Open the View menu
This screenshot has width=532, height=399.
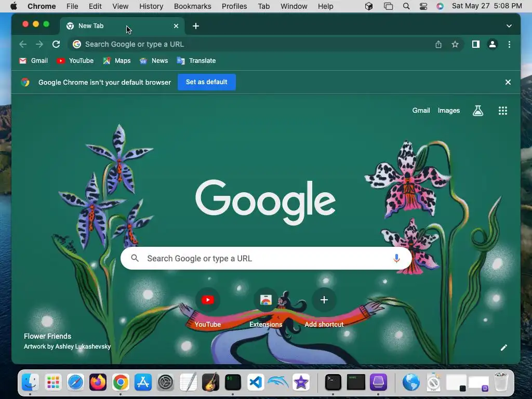[121, 6]
